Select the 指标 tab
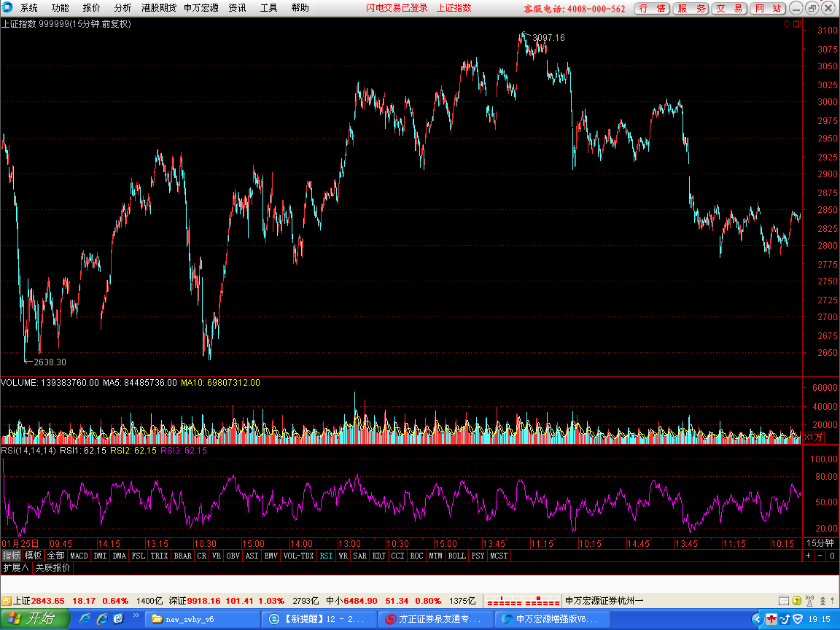 tap(11, 556)
